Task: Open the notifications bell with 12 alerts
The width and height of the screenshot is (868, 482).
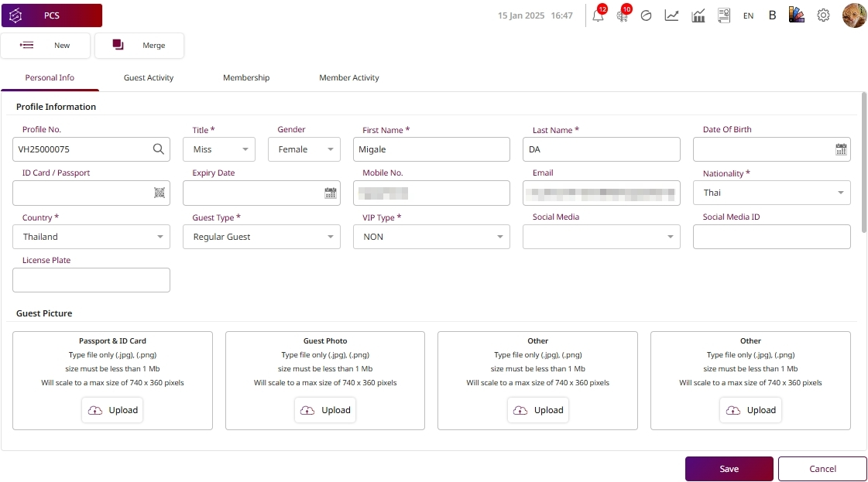Action: coord(597,15)
